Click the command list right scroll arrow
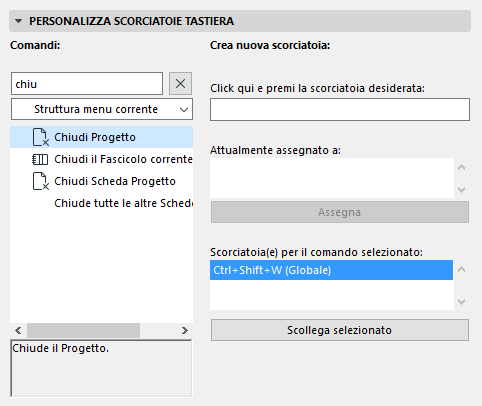Image resolution: width=482 pixels, height=406 pixels. pyautogui.click(x=185, y=330)
